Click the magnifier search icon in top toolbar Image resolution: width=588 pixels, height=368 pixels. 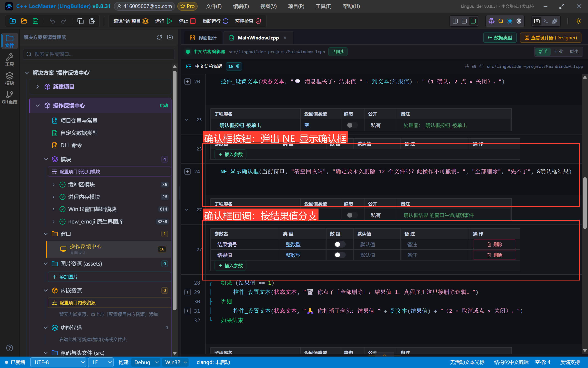(501, 21)
